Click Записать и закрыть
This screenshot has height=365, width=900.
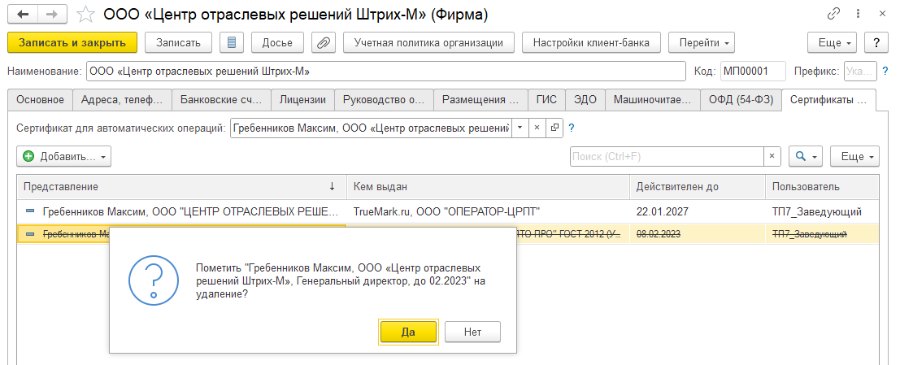72,42
